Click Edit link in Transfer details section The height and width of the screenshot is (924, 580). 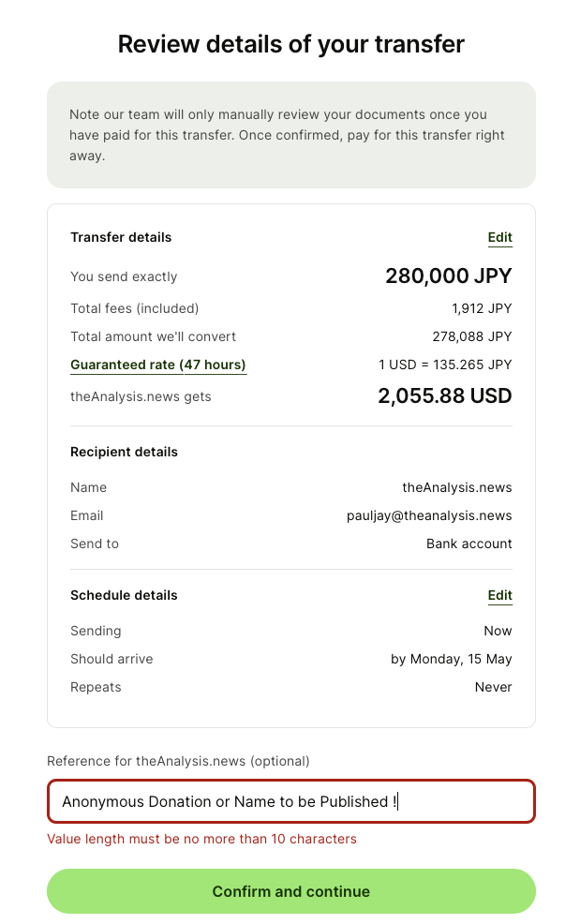point(499,238)
